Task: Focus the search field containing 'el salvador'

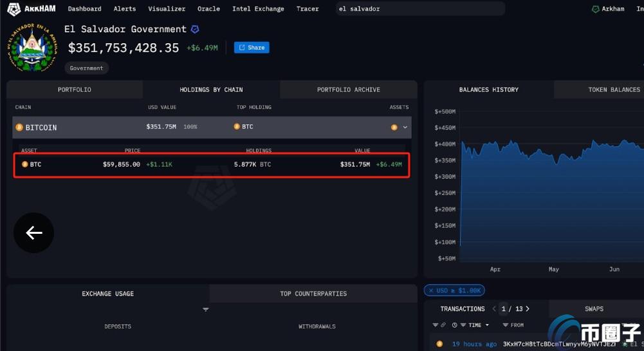Action: pos(420,8)
